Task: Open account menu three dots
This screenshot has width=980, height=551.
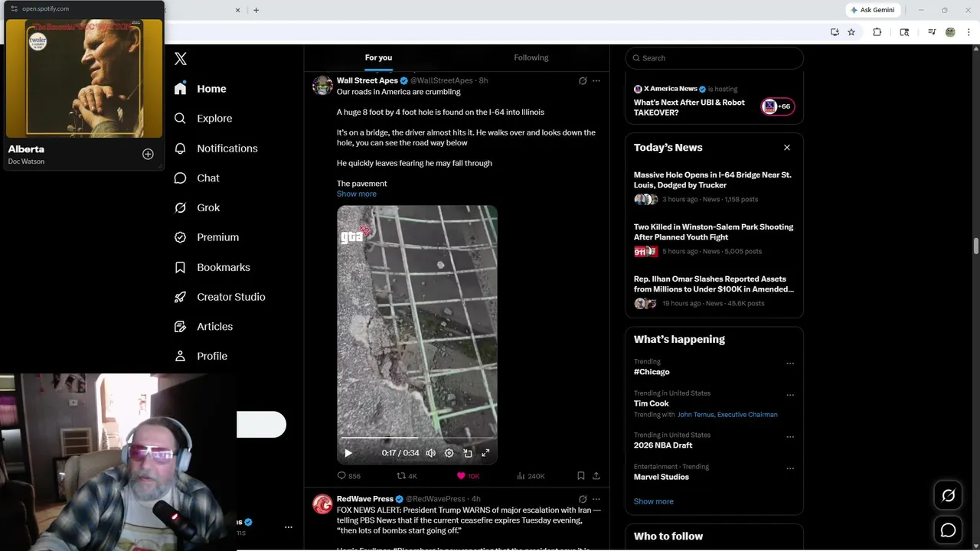Action: [289, 527]
